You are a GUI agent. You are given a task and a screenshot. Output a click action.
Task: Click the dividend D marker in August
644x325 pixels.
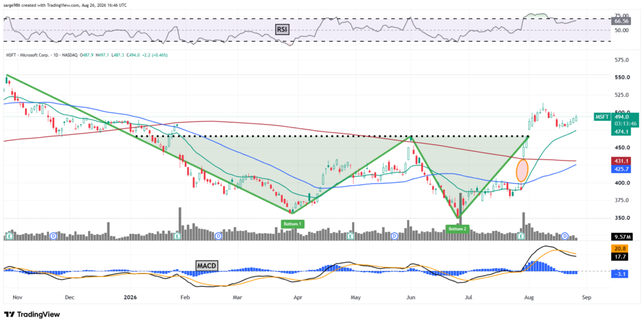coord(565,236)
